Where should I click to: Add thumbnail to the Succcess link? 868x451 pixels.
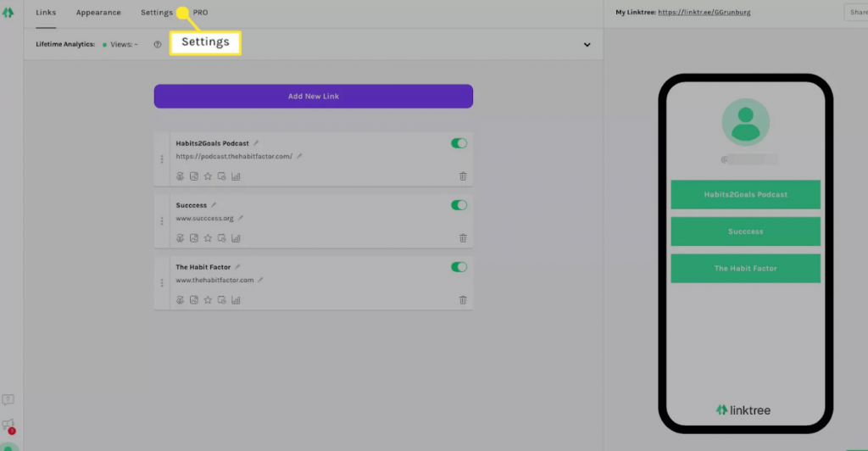click(x=194, y=238)
